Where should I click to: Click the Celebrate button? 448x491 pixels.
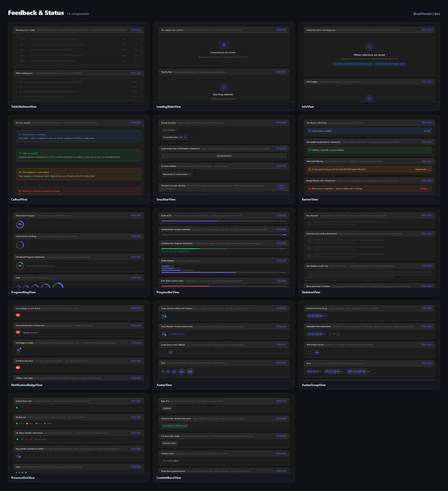pyautogui.click(x=167, y=408)
